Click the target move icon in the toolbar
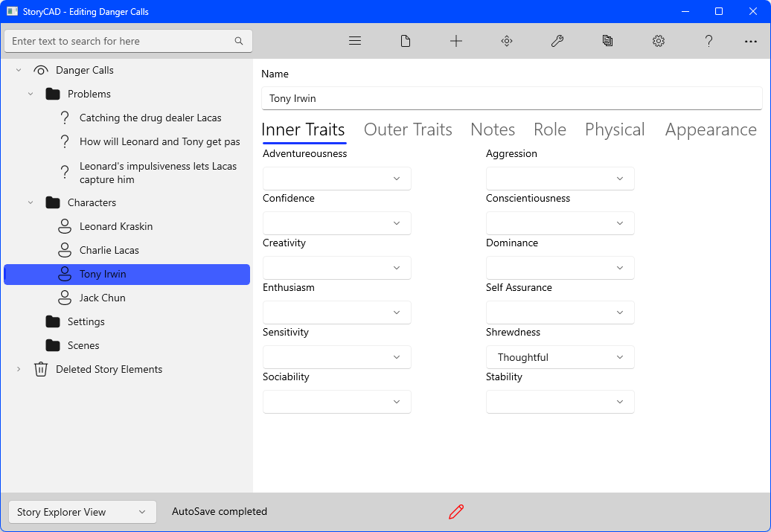The height and width of the screenshot is (532, 771). click(507, 41)
